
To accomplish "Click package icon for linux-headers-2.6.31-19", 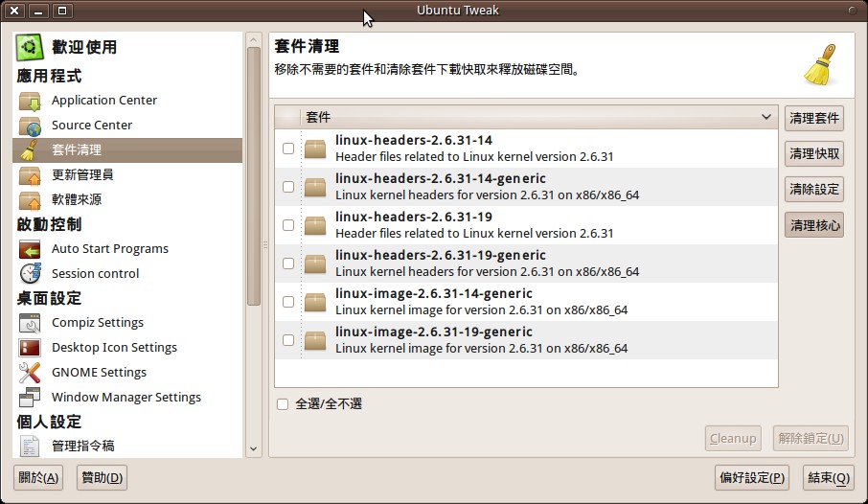I will pos(315,225).
